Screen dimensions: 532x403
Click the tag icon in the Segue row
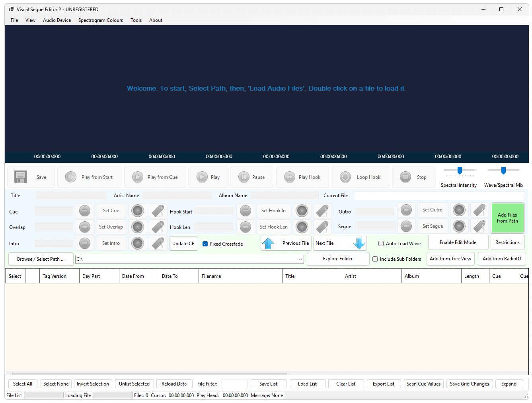(479, 226)
